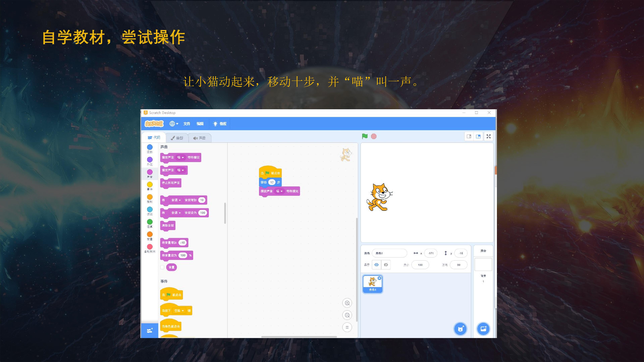This screenshot has width=644, height=362.
Task: Click the red stop button
Action: pyautogui.click(x=374, y=136)
